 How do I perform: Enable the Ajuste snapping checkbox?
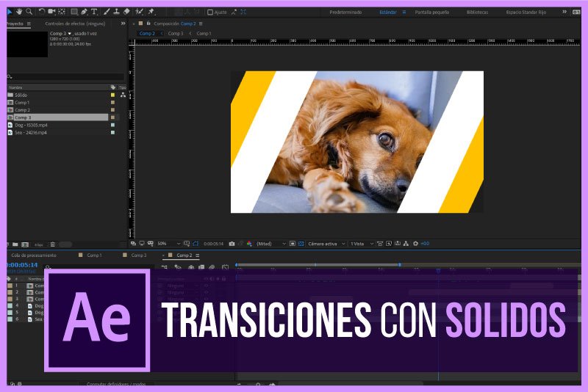pos(210,12)
